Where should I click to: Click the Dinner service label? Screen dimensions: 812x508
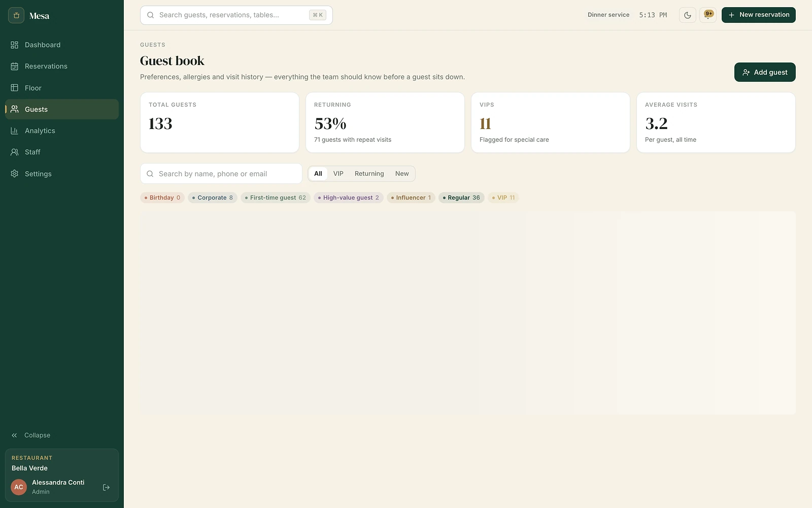coord(608,15)
